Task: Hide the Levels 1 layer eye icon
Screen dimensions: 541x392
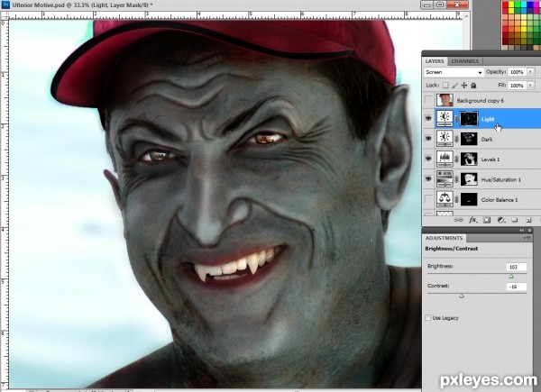Action: pos(428,159)
